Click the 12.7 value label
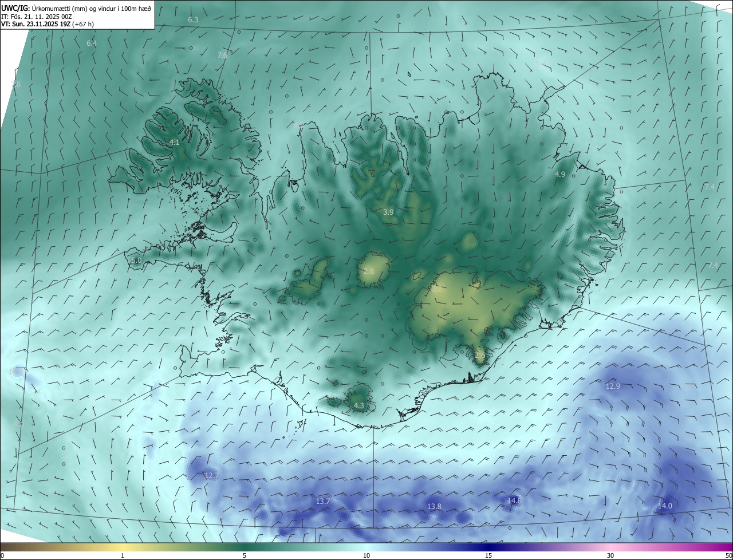This screenshot has height=560, width=733. 212,476
